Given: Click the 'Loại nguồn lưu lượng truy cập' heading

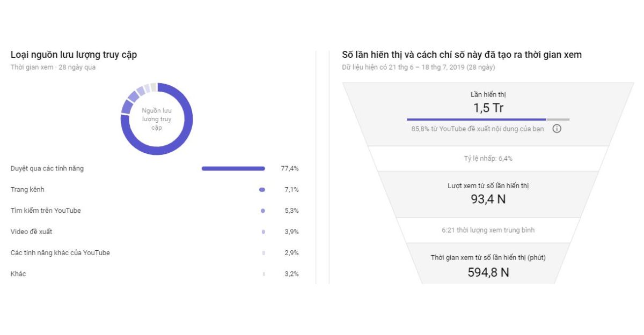Looking at the screenshot, I should 74,55.
